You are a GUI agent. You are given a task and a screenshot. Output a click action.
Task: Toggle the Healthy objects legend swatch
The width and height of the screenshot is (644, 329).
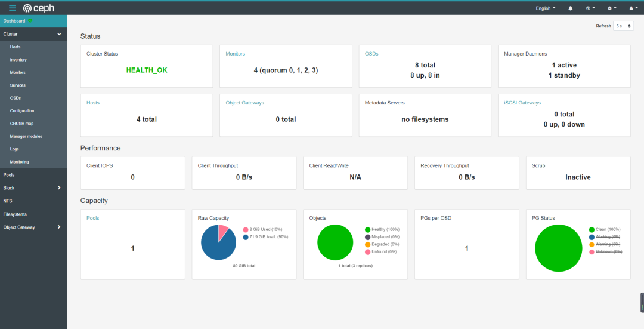pyautogui.click(x=367, y=230)
